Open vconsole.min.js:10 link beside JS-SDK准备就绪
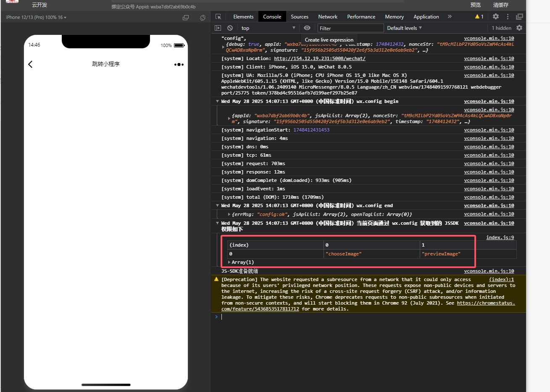Viewport: 550px width, 392px height. click(489, 271)
